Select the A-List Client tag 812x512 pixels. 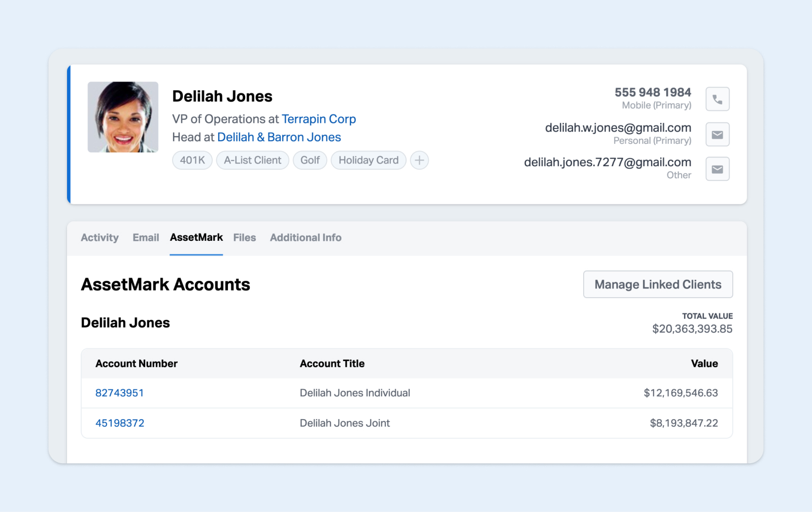252,161
